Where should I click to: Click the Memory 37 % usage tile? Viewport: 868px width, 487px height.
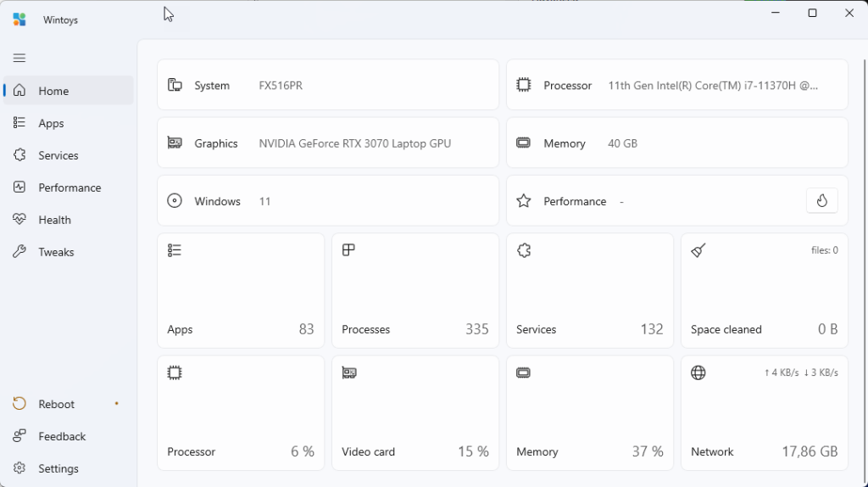(590, 412)
